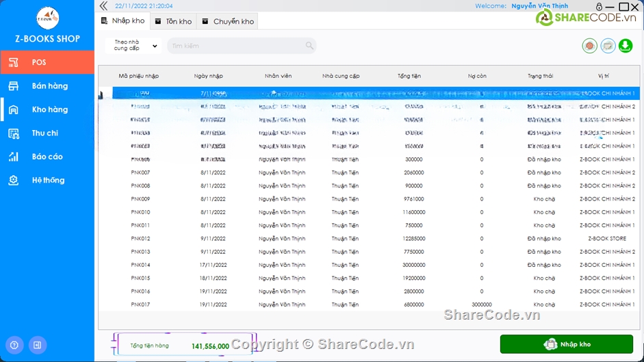Click the total amount 6800000
Viewport: 644px width, 362px height.
click(x=413, y=305)
